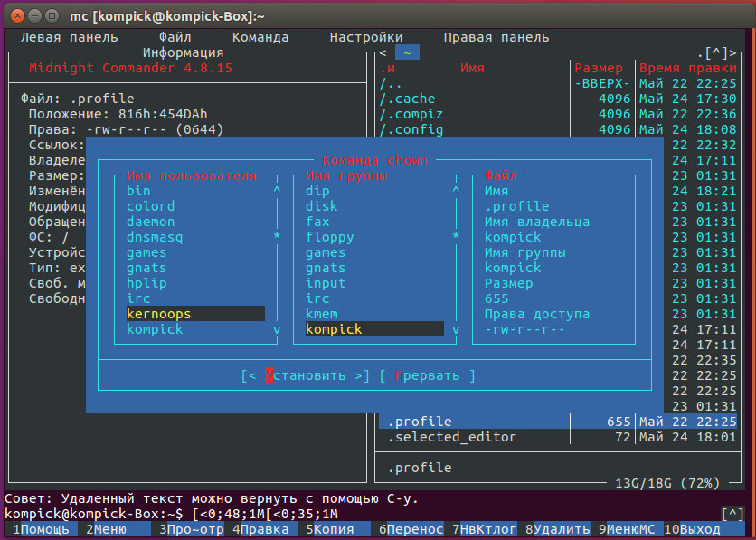The height and width of the screenshot is (540, 756).
Task: Cancel the chown dialog with Прервать
Action: click(x=427, y=375)
